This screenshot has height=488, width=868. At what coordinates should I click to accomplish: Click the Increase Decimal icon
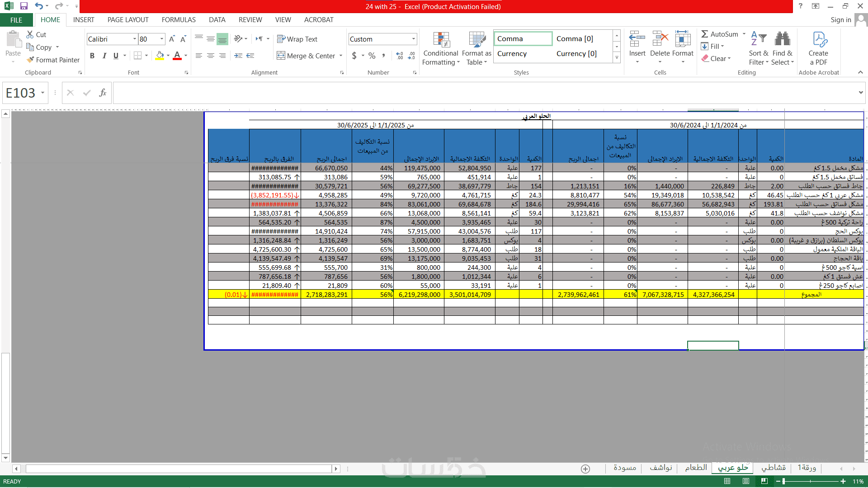399,56
